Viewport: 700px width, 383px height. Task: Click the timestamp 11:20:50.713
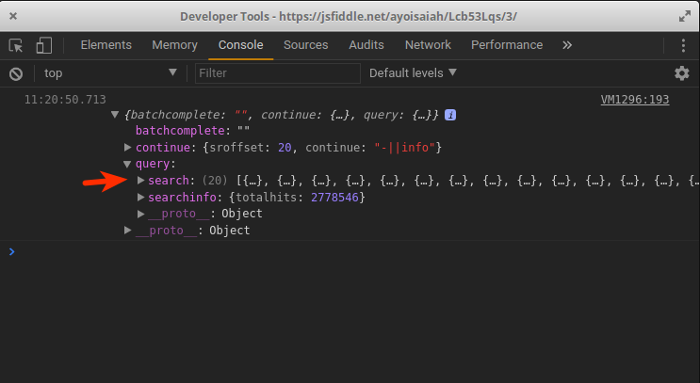click(65, 100)
